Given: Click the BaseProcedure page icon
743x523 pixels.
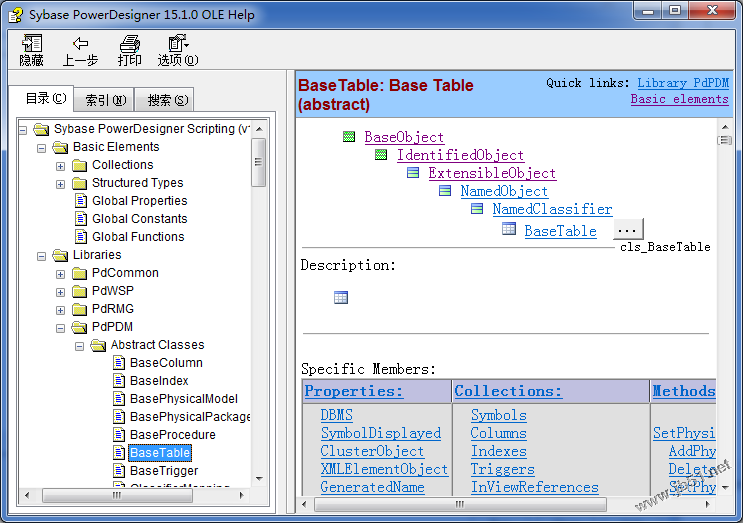Looking at the screenshot, I should 119,435.
